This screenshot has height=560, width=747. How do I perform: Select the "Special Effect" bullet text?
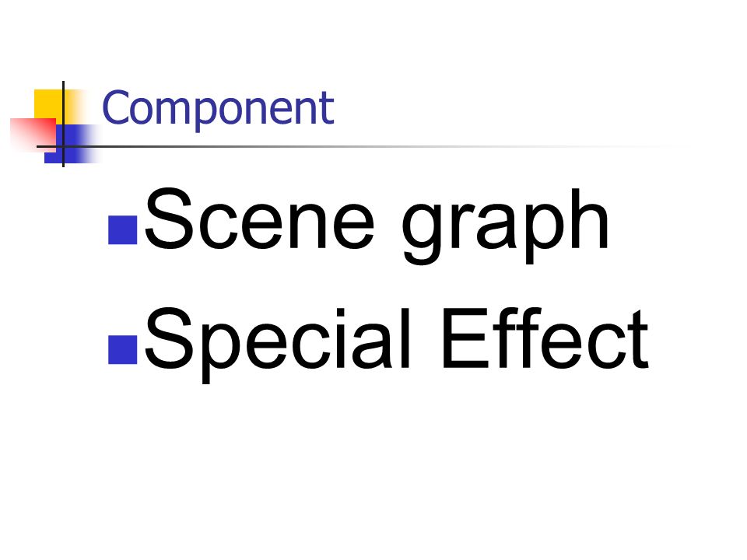396,344
